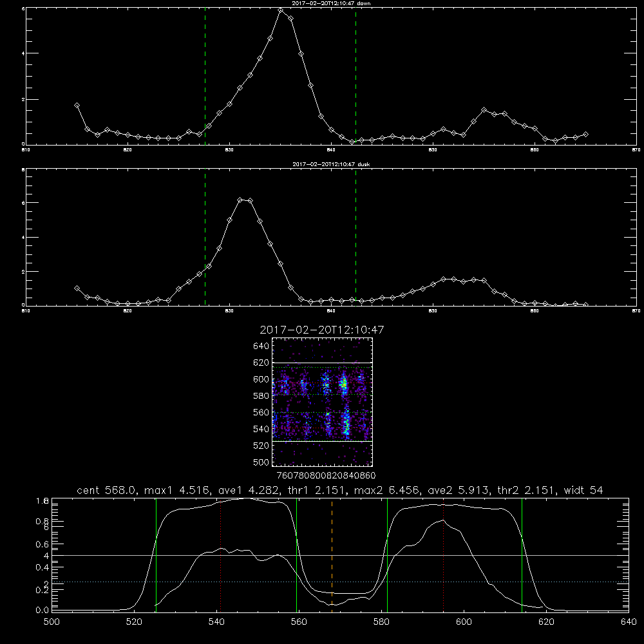Click bottom plot x-axis label '600'
This screenshot has width=644, height=644.
(464, 622)
